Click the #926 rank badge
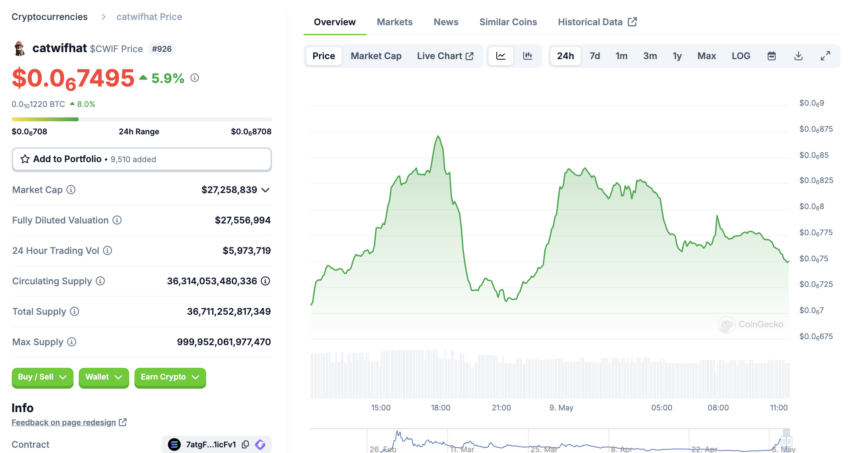 click(x=162, y=49)
